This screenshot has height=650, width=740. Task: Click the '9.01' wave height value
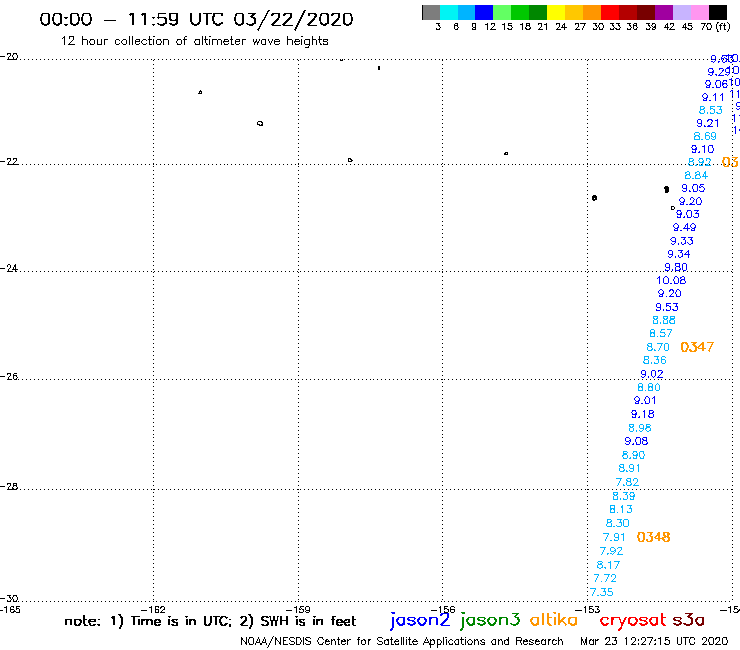click(645, 401)
